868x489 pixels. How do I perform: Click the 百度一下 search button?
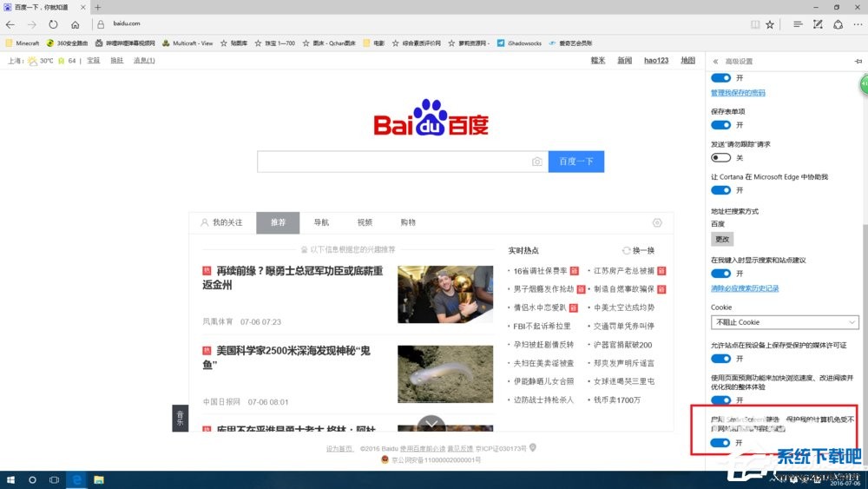pos(575,162)
